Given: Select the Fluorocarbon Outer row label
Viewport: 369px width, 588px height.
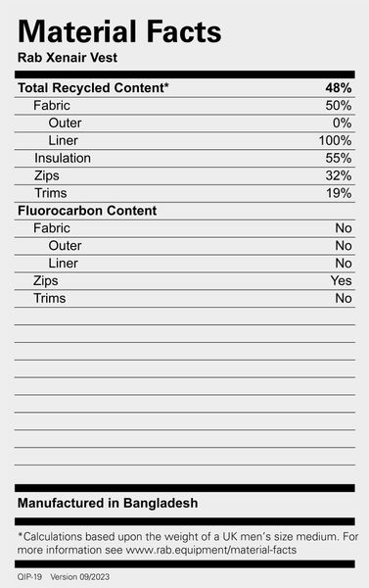Looking at the screenshot, I should (65, 246).
